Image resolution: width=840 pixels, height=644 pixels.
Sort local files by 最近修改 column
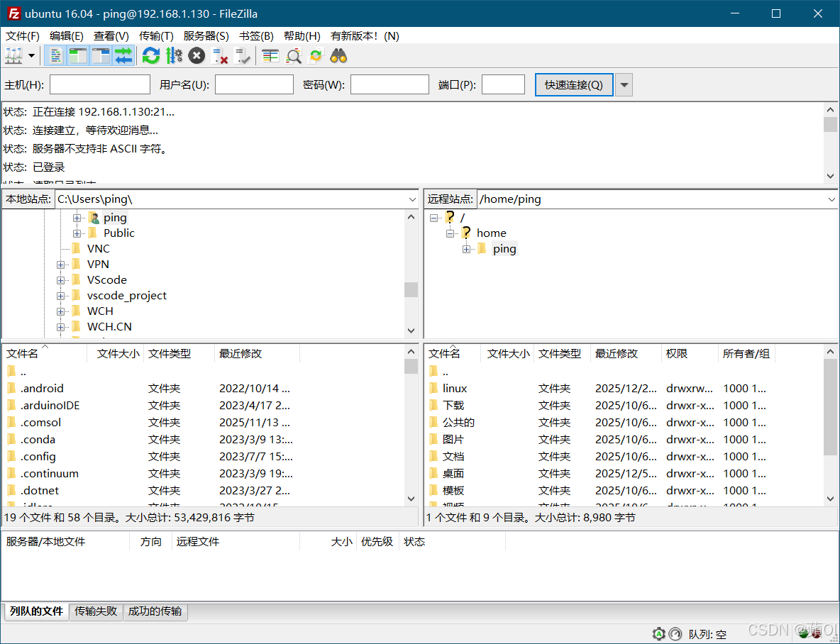pos(257,354)
